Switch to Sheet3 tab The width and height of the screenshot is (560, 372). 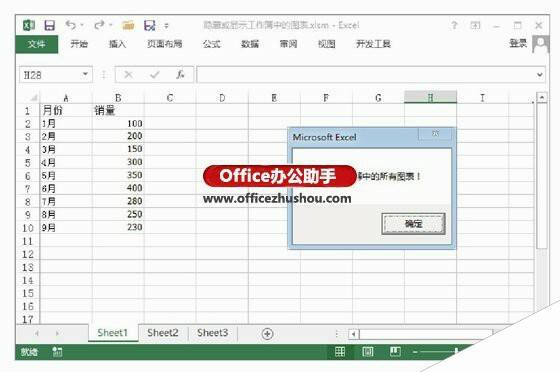click(x=212, y=333)
